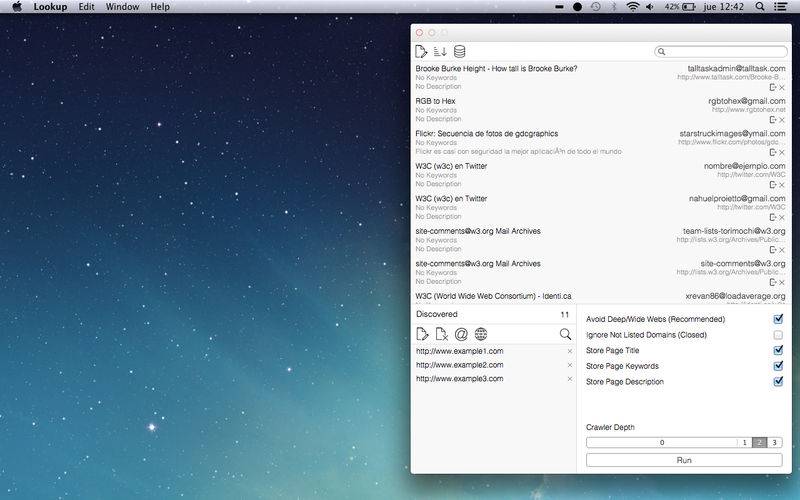Set Crawler Depth to 3
The width and height of the screenshot is (800, 500).
[774, 442]
